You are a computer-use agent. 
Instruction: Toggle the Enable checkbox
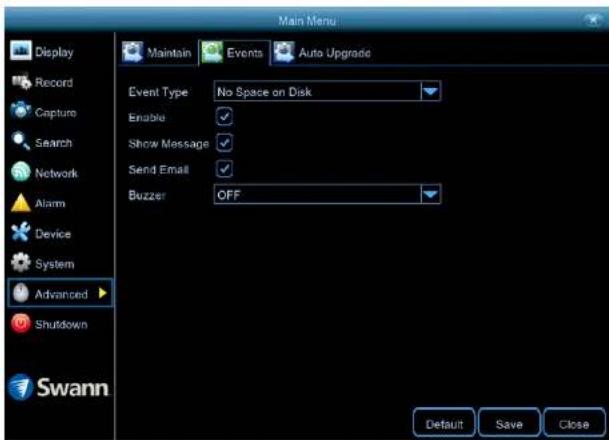[x=224, y=117]
